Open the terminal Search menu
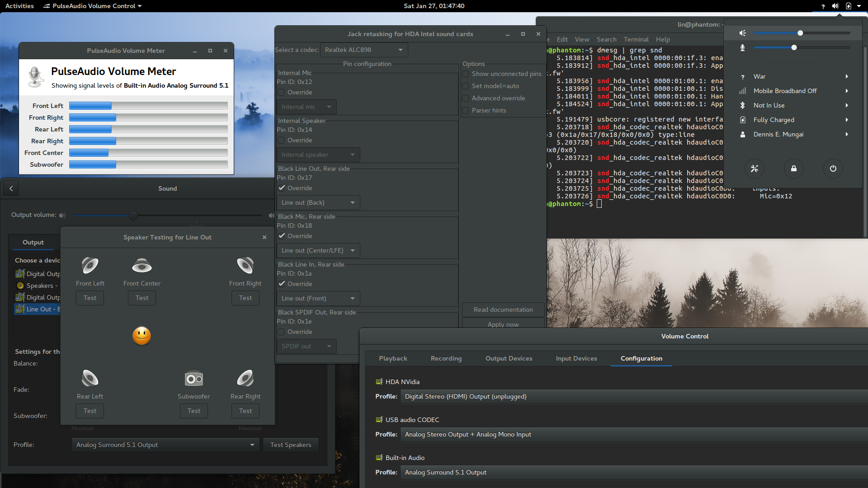This screenshot has width=868, height=488. pyautogui.click(x=606, y=39)
